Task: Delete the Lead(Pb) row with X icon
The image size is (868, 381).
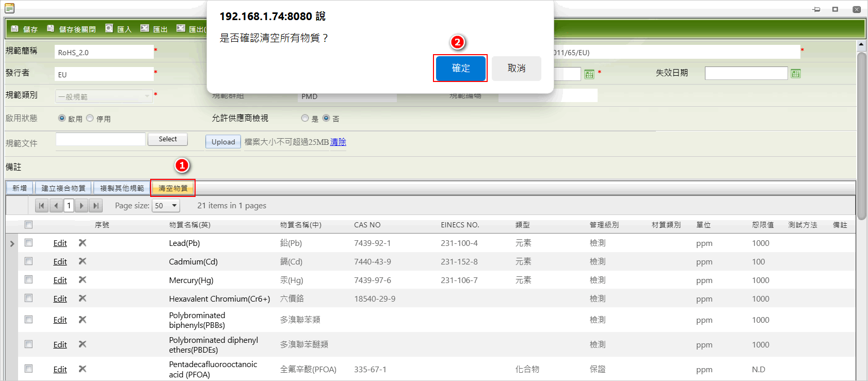Action: click(83, 243)
